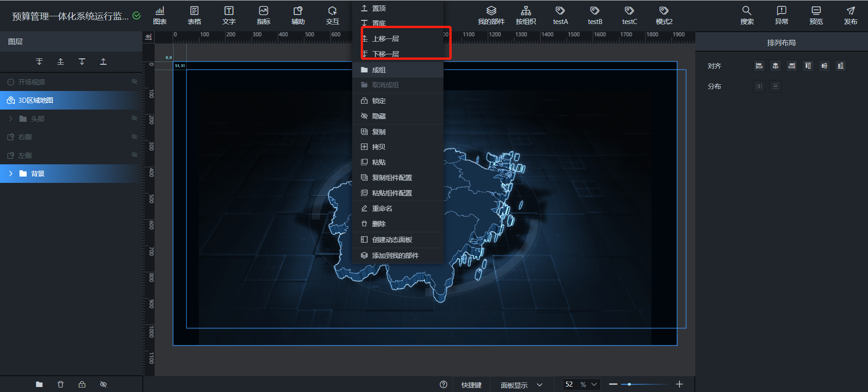Select 重命名 in the context menu
The image size is (868, 392).
pos(382,209)
